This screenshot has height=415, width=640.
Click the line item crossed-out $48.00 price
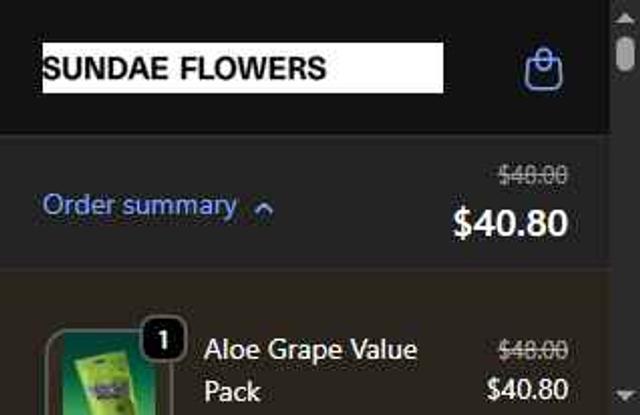click(x=533, y=350)
